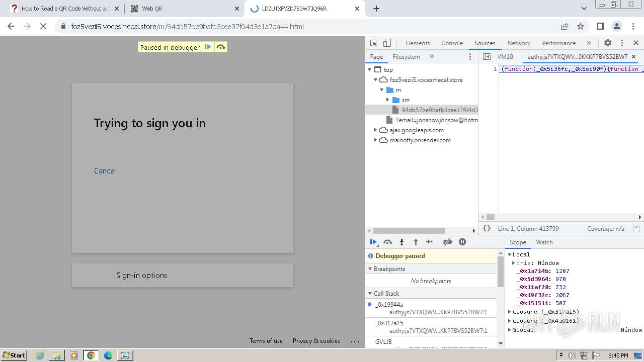Open the navigator pane's three-dot menu
Screen dimensions: 644x362
click(x=470, y=57)
